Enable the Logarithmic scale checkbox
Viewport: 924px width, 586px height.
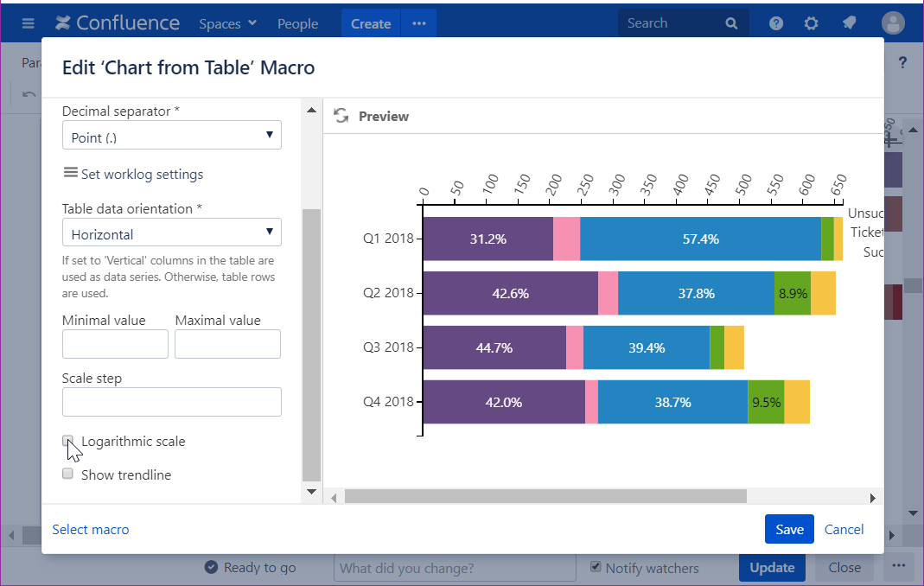[68, 441]
